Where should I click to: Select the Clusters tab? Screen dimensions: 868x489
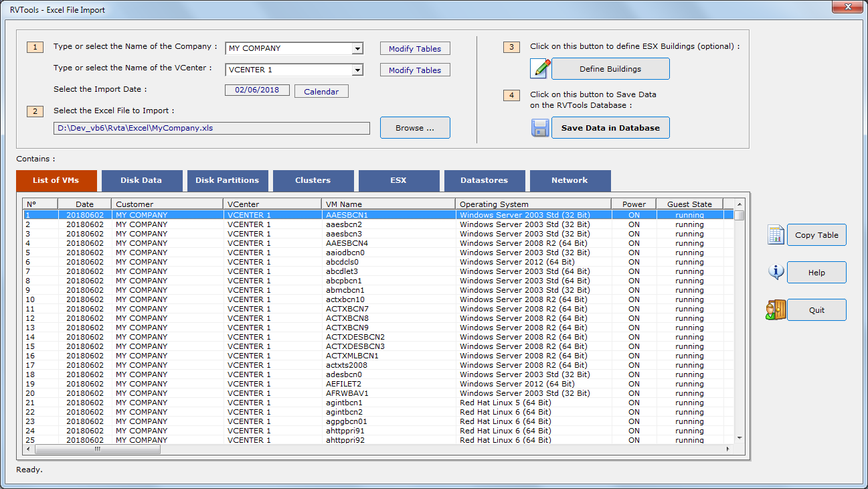coord(313,180)
